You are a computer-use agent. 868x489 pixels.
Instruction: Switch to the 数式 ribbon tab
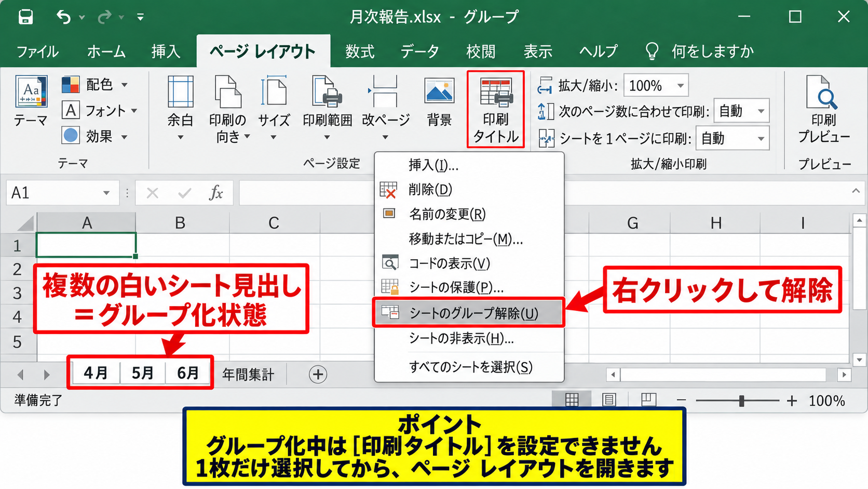pyautogui.click(x=360, y=51)
